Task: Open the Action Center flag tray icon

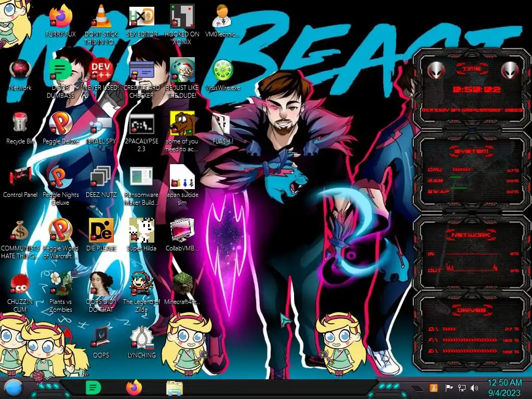Action: click(449, 388)
